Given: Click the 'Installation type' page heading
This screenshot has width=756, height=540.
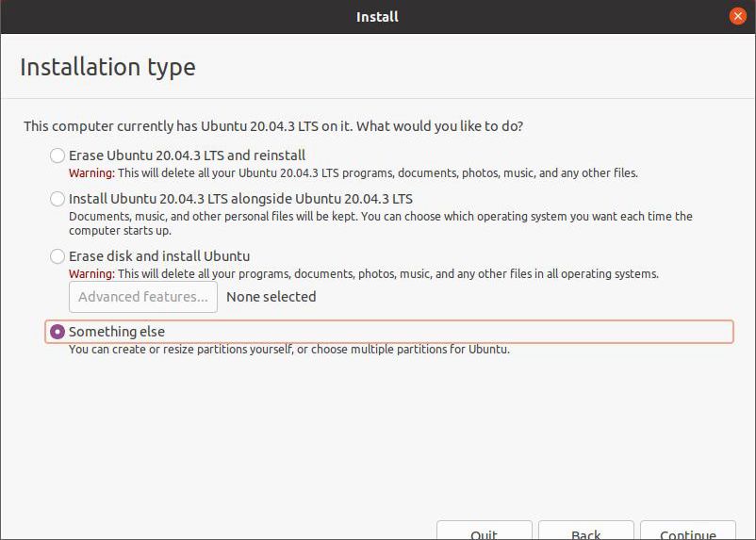Looking at the screenshot, I should point(108,67).
